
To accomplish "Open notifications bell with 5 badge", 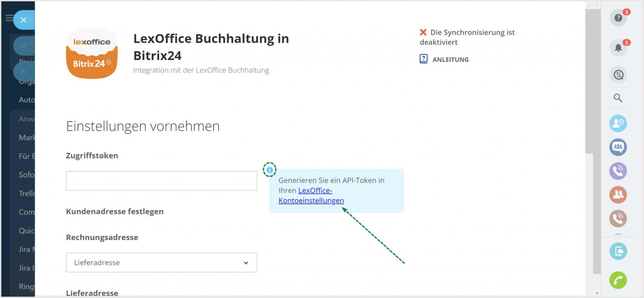I will click(x=618, y=48).
